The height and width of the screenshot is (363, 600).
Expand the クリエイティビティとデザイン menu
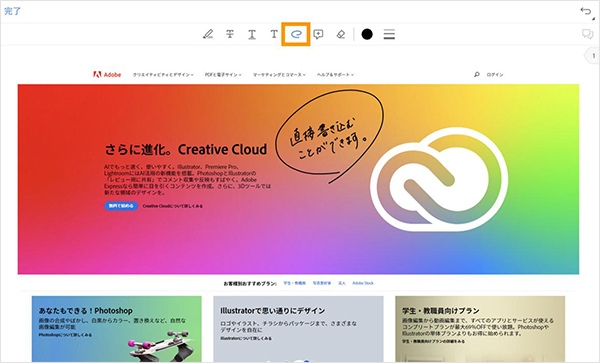(163, 75)
